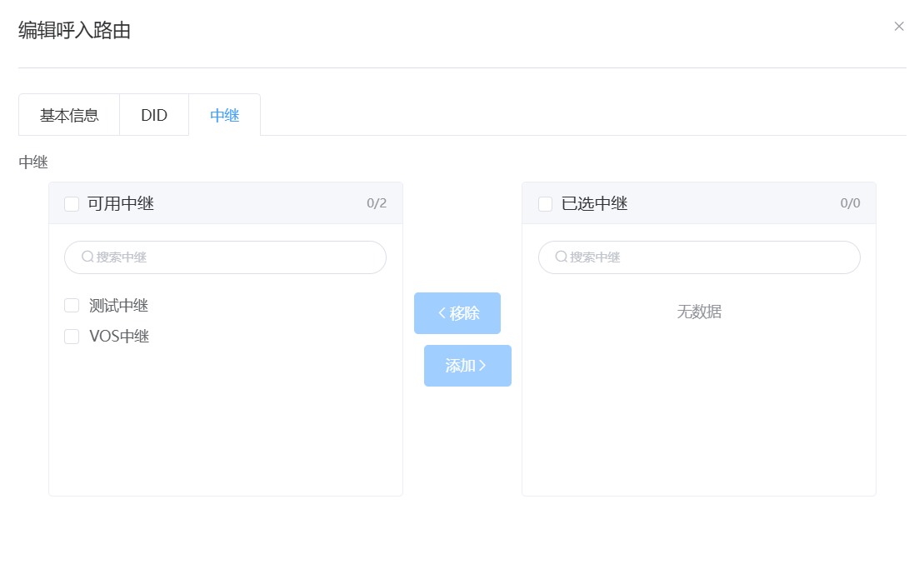
Task: Check the select-all box beside 已选中继
Action: (545, 203)
